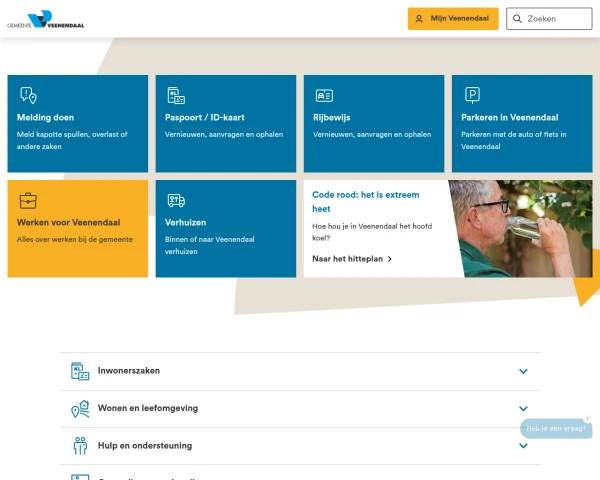
Task: Click the moving truck icon on Verhuizen tile
Action: (176, 200)
